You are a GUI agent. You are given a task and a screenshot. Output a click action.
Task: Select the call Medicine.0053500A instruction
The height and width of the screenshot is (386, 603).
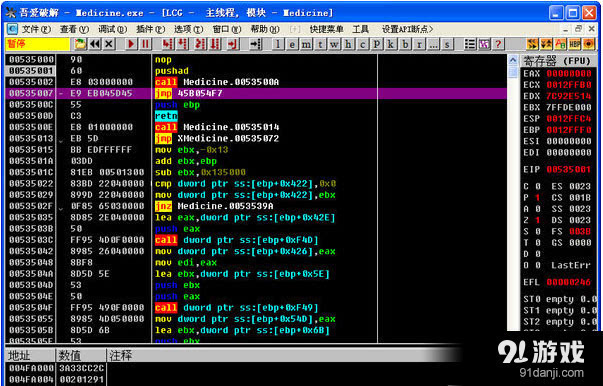pos(217,82)
